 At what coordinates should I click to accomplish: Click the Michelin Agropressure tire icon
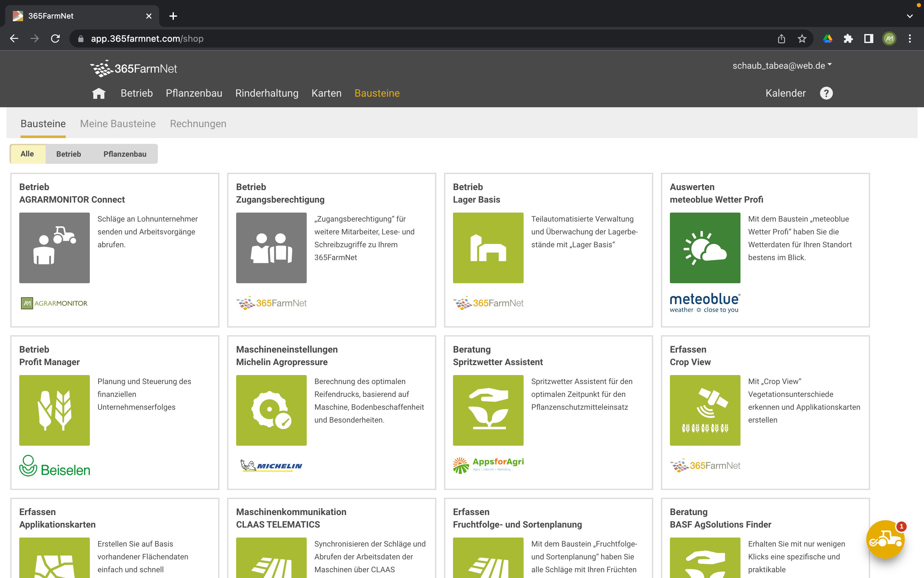click(271, 410)
